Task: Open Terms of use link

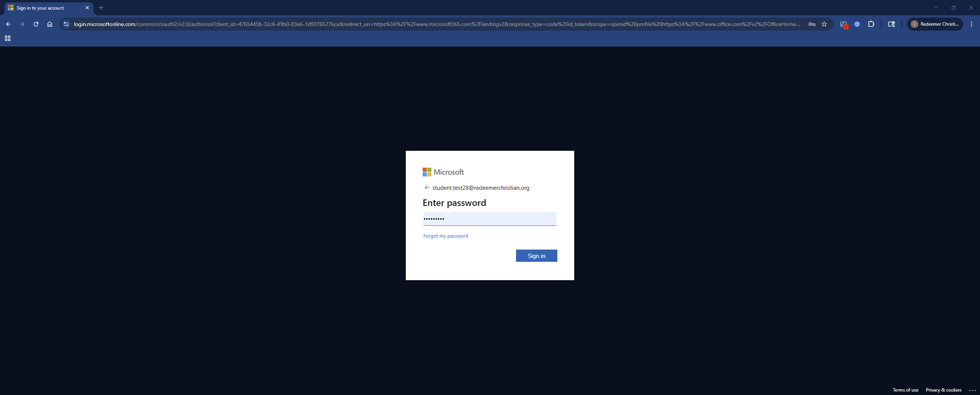Action: click(905, 390)
